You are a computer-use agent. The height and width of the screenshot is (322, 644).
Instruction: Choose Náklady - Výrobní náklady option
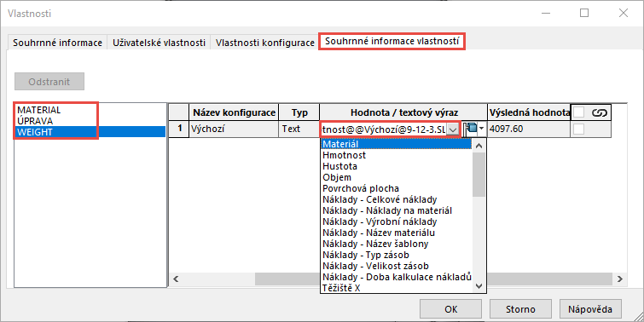397,221
